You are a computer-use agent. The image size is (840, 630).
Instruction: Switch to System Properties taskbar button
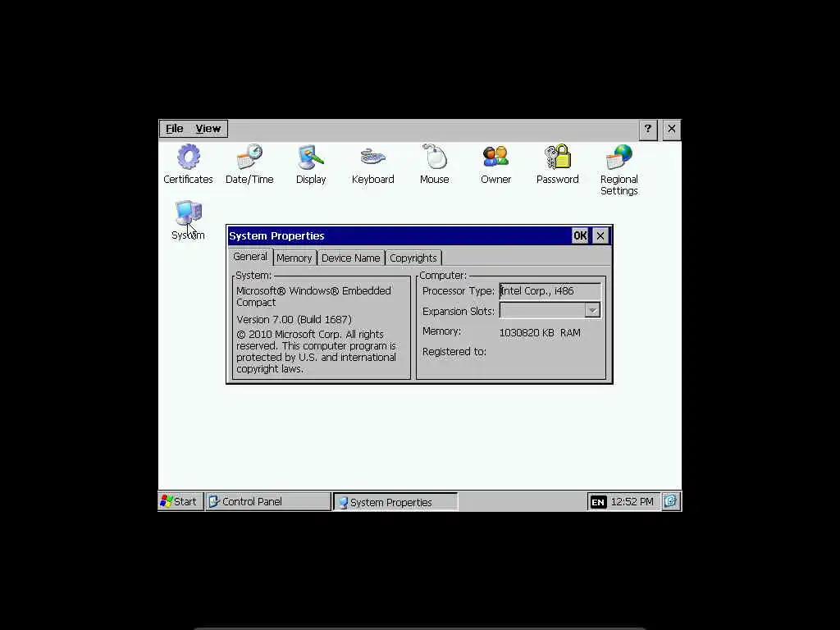coord(396,502)
